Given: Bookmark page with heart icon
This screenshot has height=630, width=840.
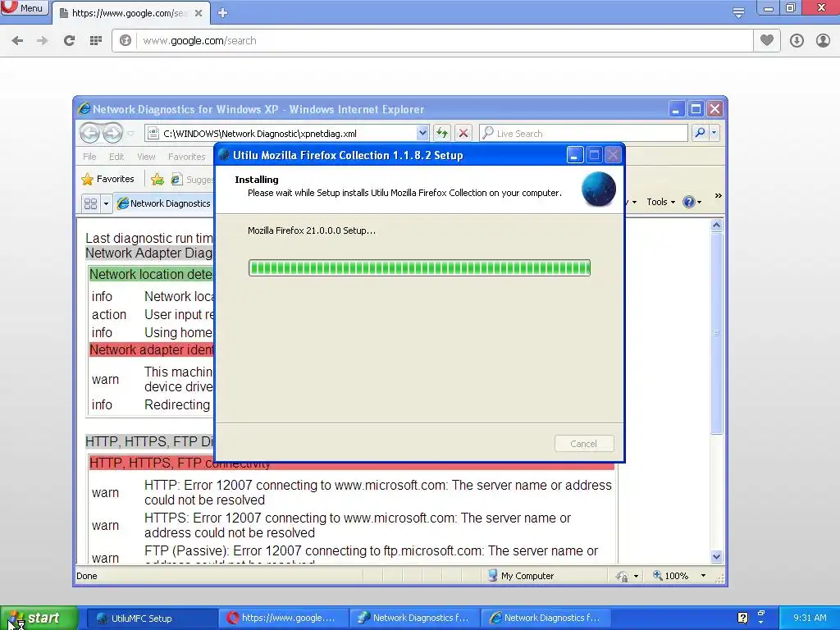Looking at the screenshot, I should 767,40.
